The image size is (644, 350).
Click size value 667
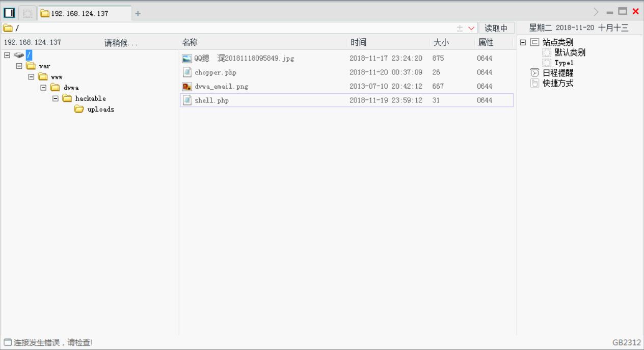click(x=438, y=87)
